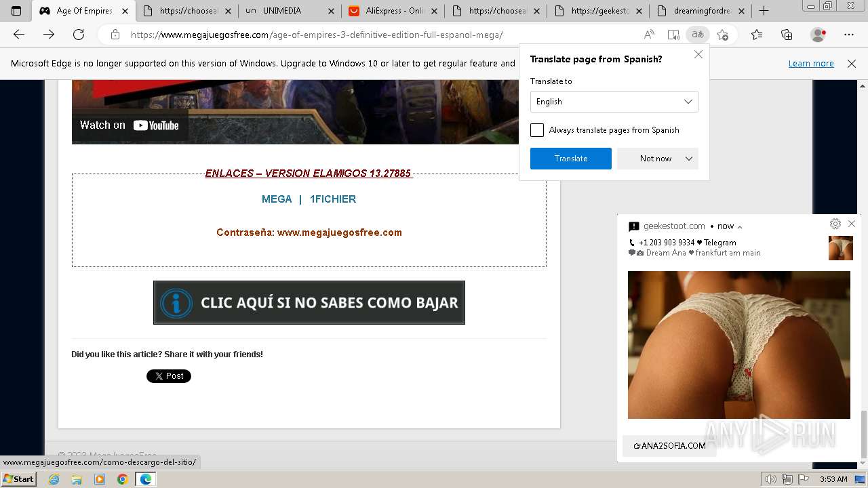The width and height of the screenshot is (868, 488).
Task: Close the geekestoot.com notification popup
Action: coord(852,224)
